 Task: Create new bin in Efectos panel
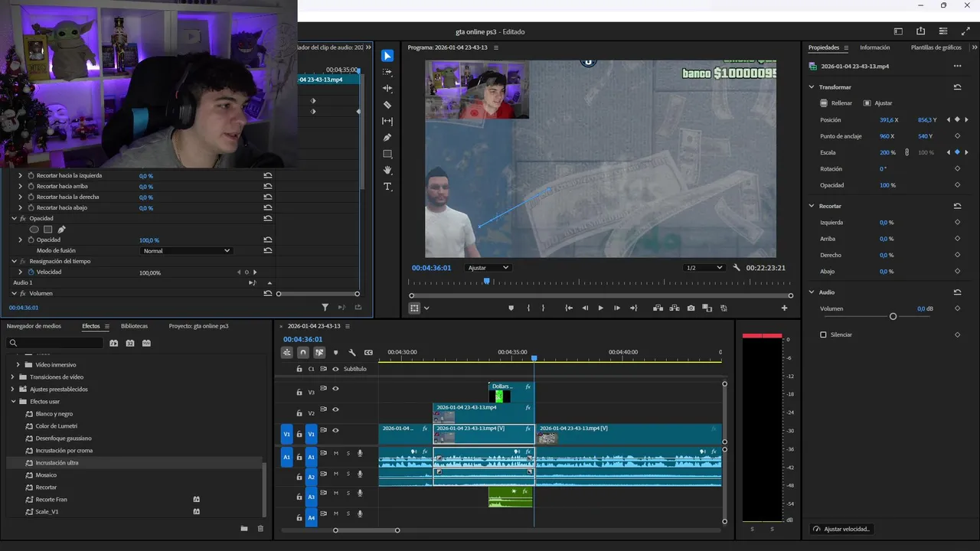pos(244,528)
